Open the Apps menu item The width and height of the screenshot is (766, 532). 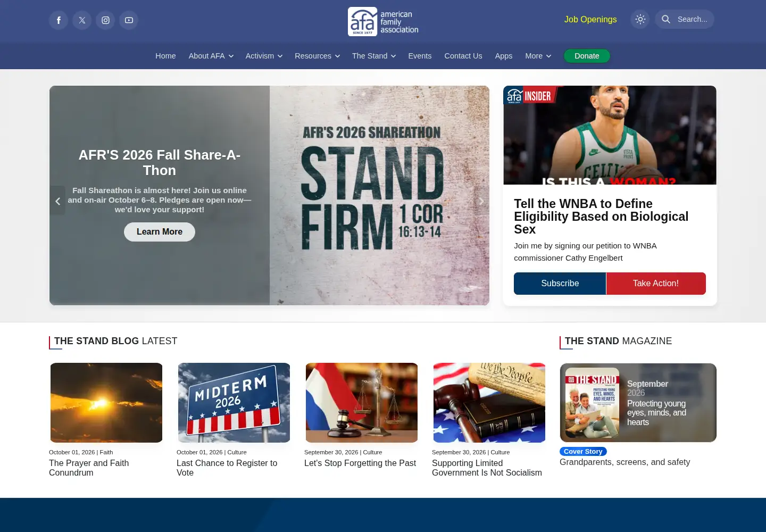[504, 56]
